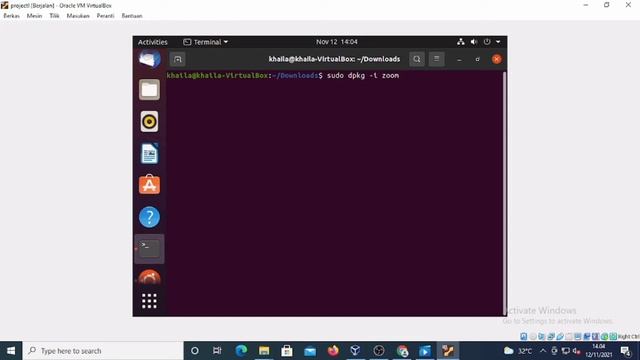Open VirtualBox cube icon on taskbar
The image size is (640, 360).
[356, 351]
